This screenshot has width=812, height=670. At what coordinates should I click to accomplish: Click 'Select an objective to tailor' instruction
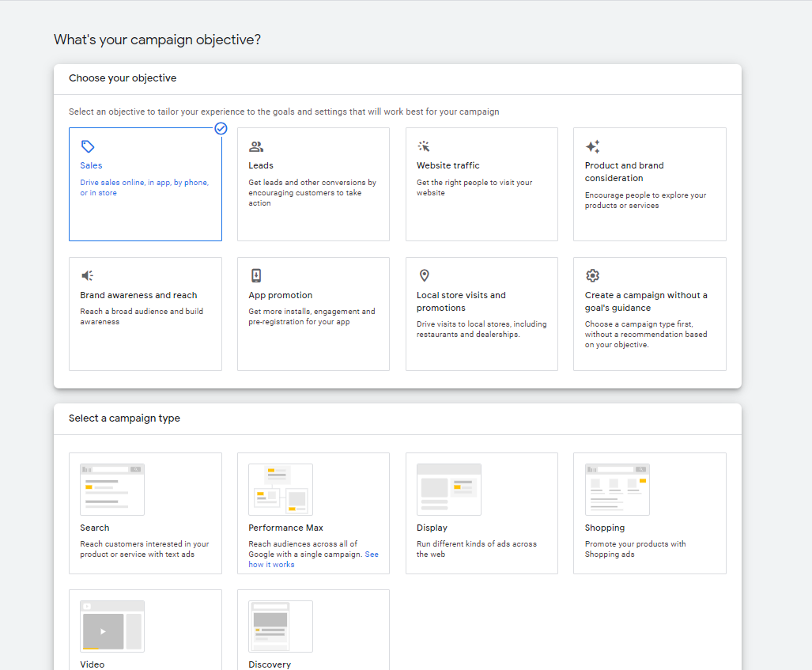pos(284,112)
